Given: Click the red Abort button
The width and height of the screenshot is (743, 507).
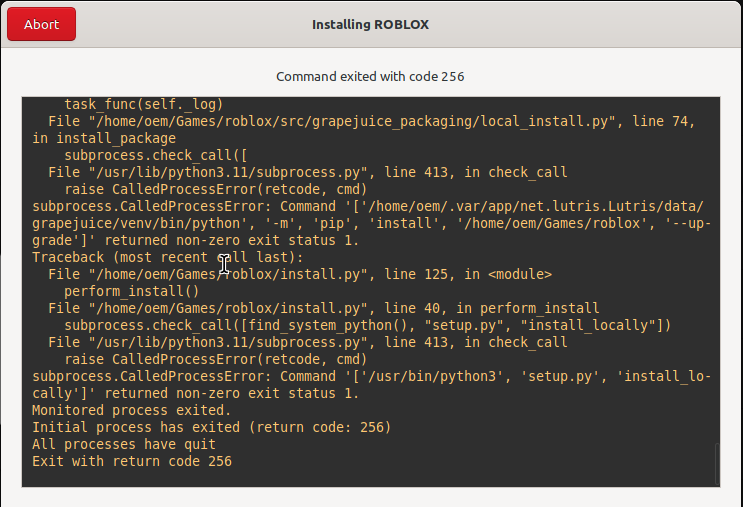Looking at the screenshot, I should (x=41, y=24).
